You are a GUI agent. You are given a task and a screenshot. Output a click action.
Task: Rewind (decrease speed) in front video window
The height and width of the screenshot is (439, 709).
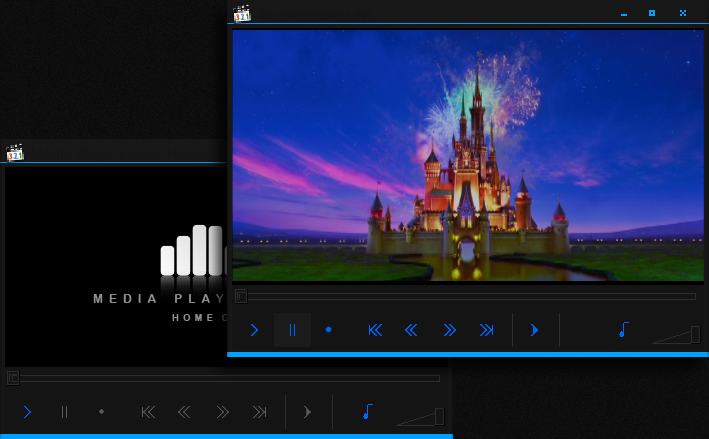tap(411, 330)
